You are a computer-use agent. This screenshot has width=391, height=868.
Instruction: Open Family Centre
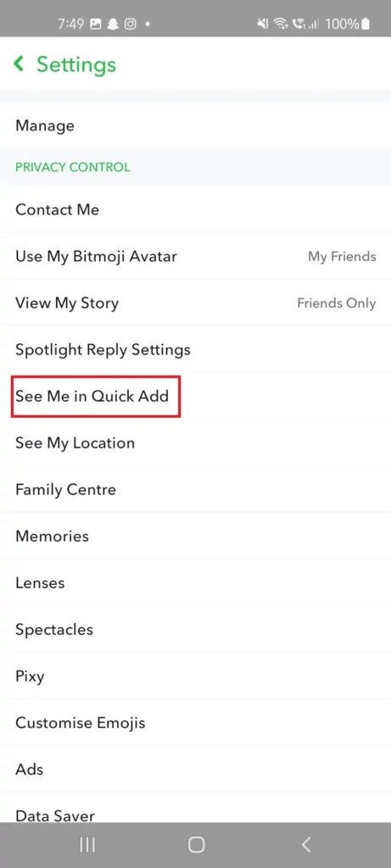click(x=195, y=489)
